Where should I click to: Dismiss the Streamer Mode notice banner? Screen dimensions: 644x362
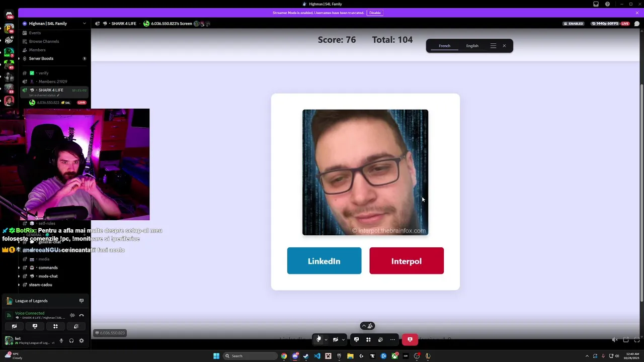tap(637, 13)
